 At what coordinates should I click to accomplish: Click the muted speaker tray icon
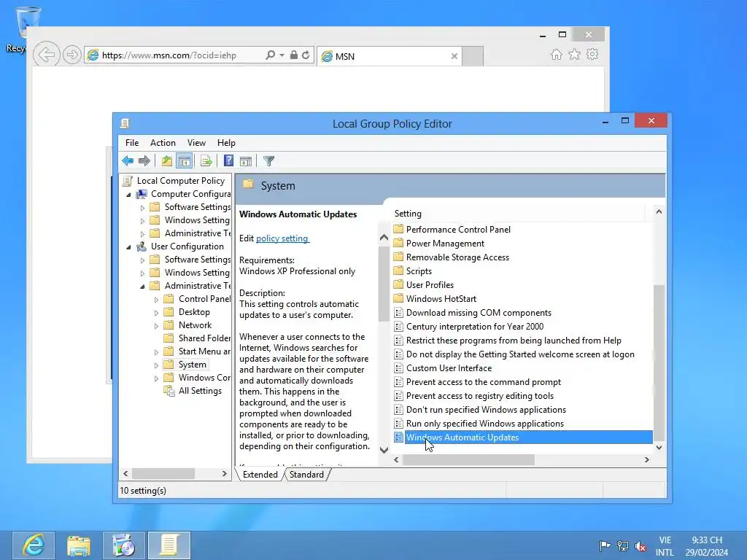pyautogui.click(x=640, y=545)
